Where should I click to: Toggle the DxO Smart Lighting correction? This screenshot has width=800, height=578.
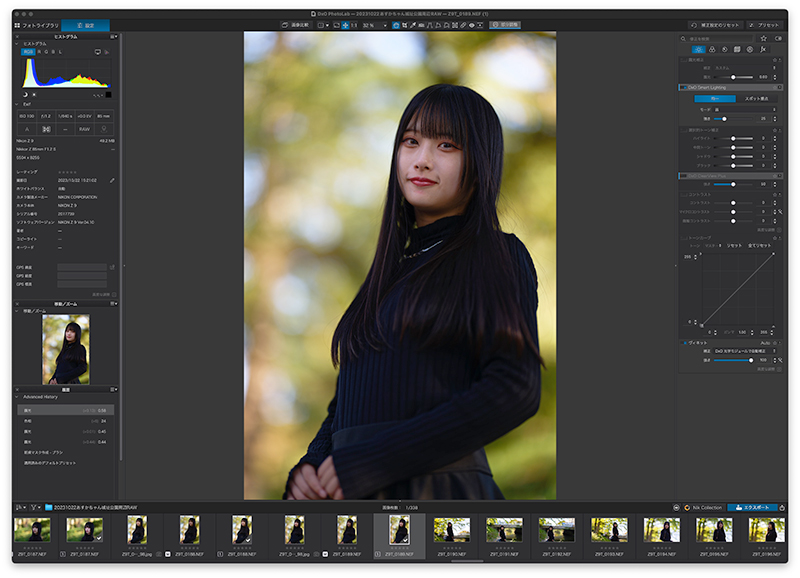tap(683, 88)
